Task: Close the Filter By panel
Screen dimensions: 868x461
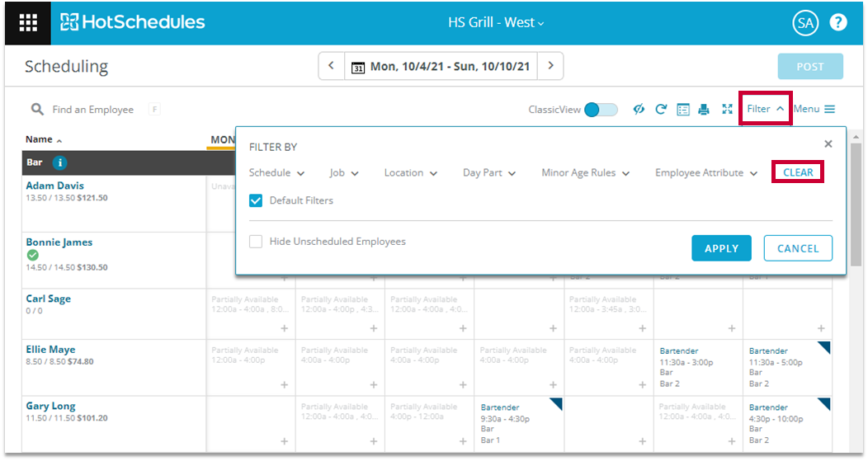Action: (x=828, y=144)
